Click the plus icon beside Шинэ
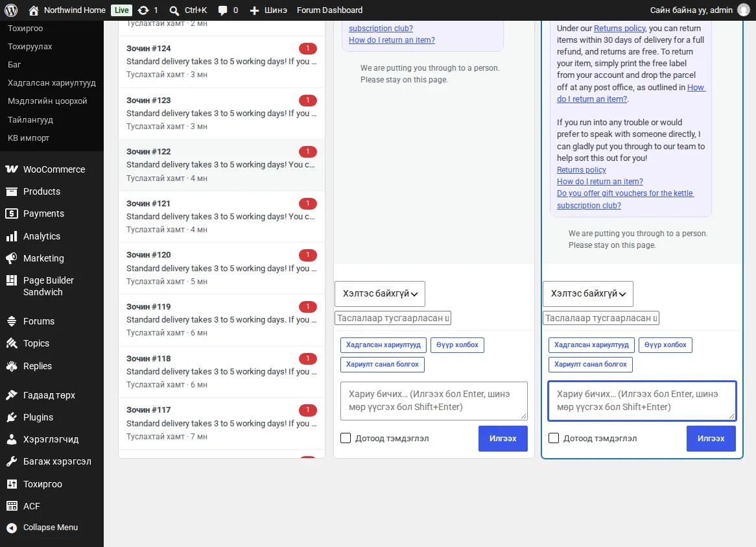 point(255,10)
